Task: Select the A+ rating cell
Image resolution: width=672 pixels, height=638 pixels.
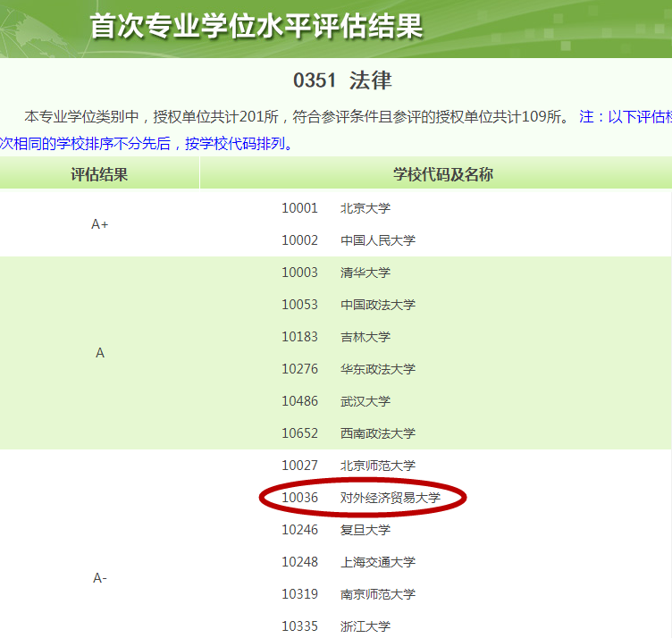Action: coord(100,224)
